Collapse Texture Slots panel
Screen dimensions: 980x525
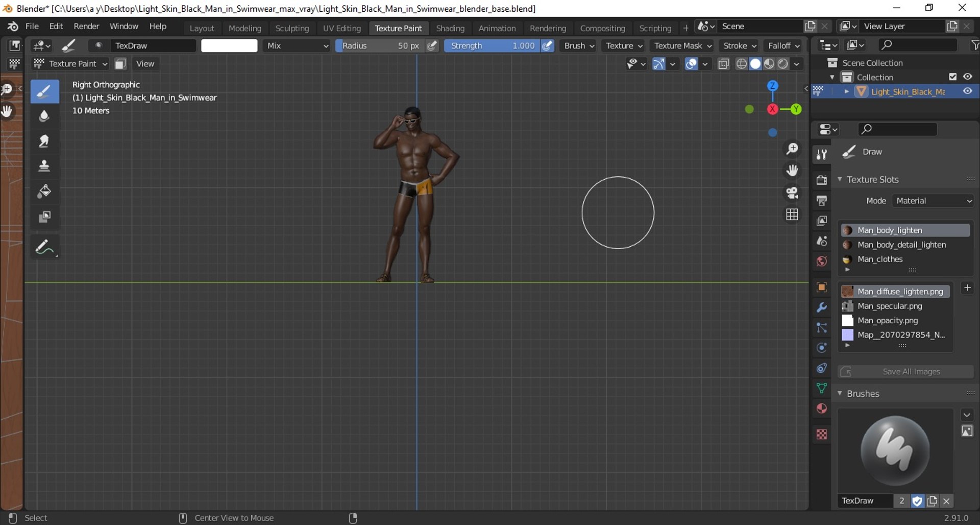(840, 179)
